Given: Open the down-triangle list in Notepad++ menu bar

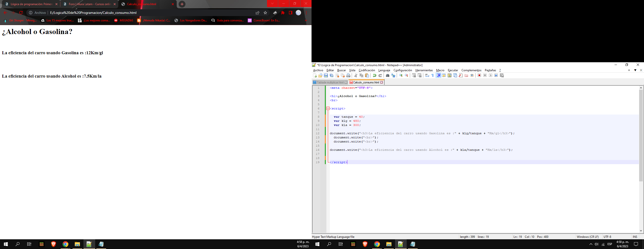Looking at the screenshot, I should point(635,70).
